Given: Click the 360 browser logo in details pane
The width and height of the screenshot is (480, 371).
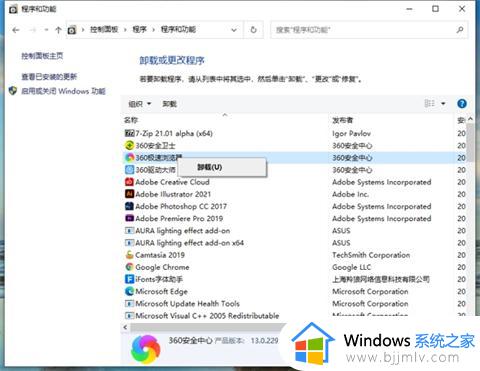Looking at the screenshot, I should (x=146, y=349).
